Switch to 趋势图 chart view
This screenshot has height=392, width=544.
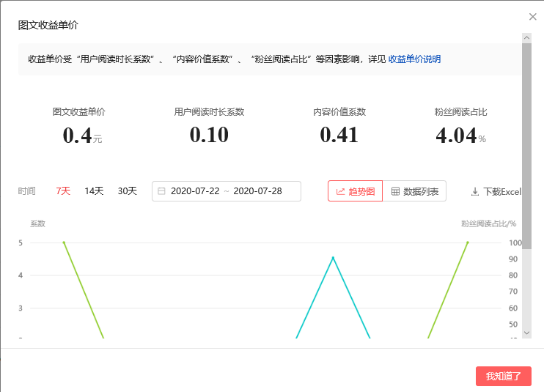[356, 191]
